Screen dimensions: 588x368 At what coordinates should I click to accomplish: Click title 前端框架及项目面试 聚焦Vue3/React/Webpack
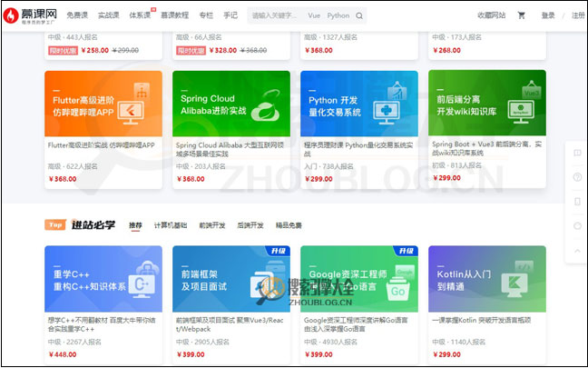click(x=230, y=324)
